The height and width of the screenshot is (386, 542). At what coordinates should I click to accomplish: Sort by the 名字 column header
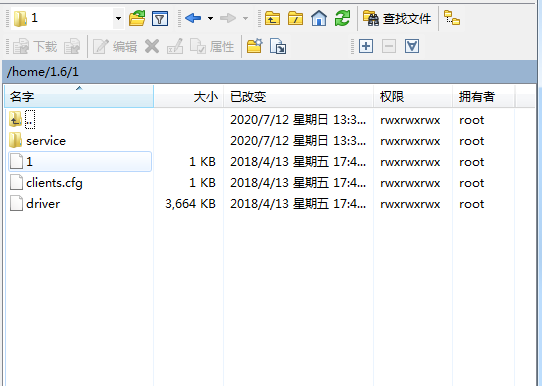79,96
